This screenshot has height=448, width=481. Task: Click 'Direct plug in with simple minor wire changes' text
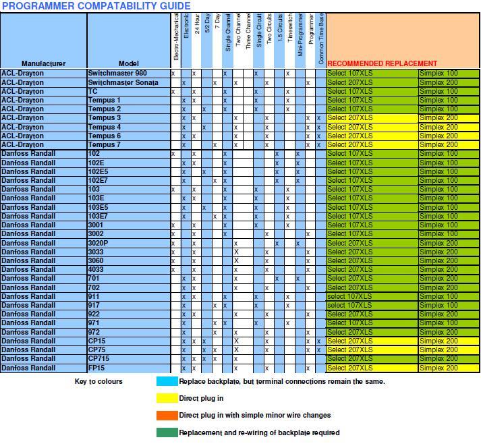pos(255,416)
